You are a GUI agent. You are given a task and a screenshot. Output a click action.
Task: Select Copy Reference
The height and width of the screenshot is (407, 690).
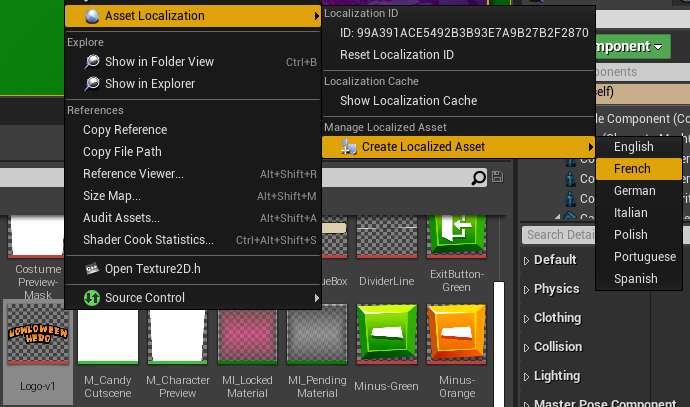pos(193,130)
